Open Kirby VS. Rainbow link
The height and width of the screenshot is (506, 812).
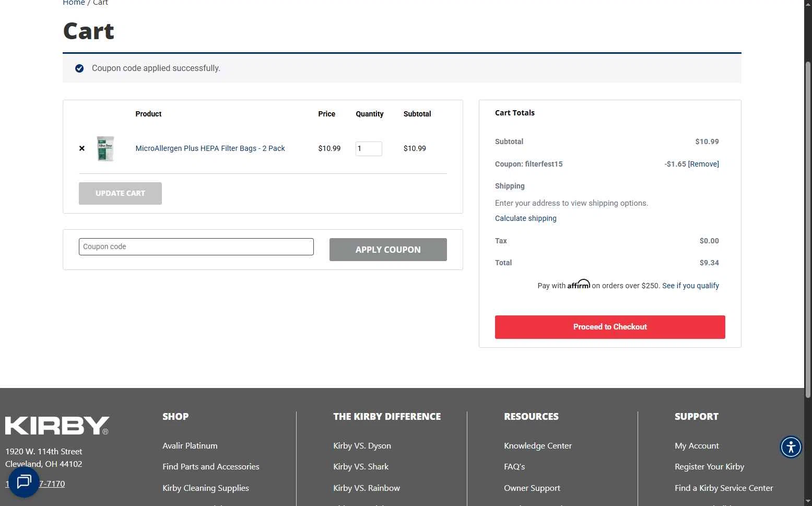click(x=367, y=488)
